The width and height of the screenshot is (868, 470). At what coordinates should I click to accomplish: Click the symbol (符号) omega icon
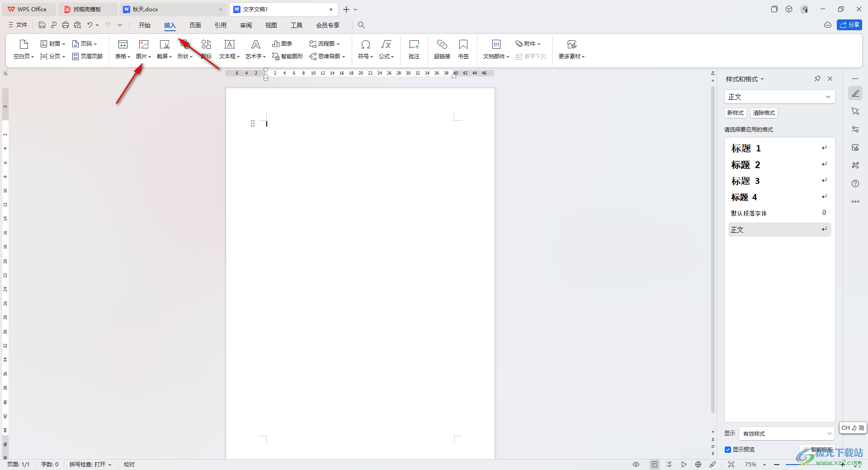pos(366,44)
